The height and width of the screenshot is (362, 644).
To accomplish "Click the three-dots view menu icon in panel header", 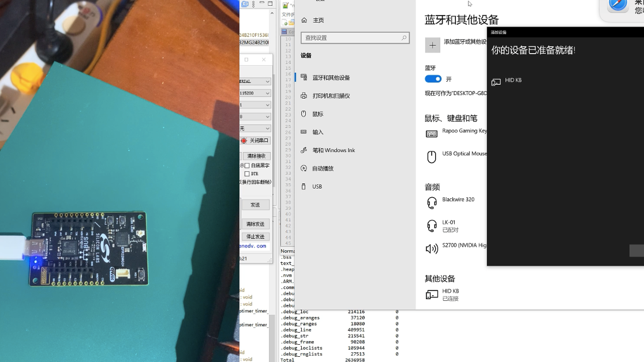I will (x=253, y=4).
